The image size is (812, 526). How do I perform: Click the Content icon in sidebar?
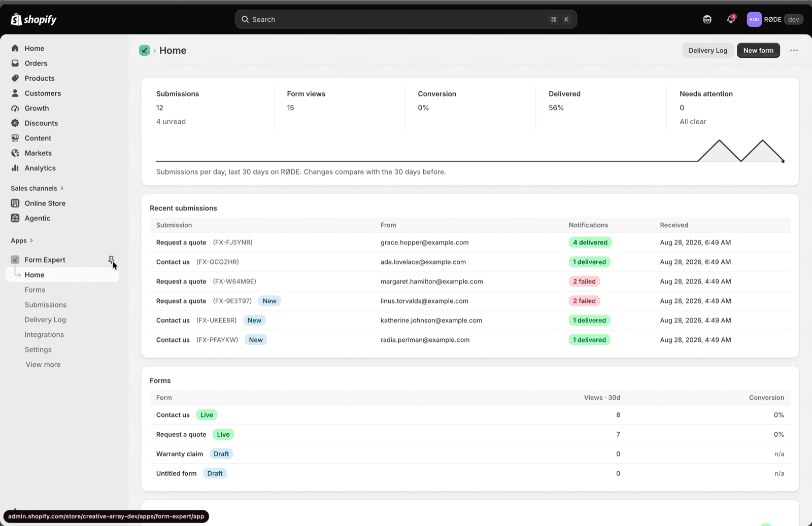click(15, 138)
